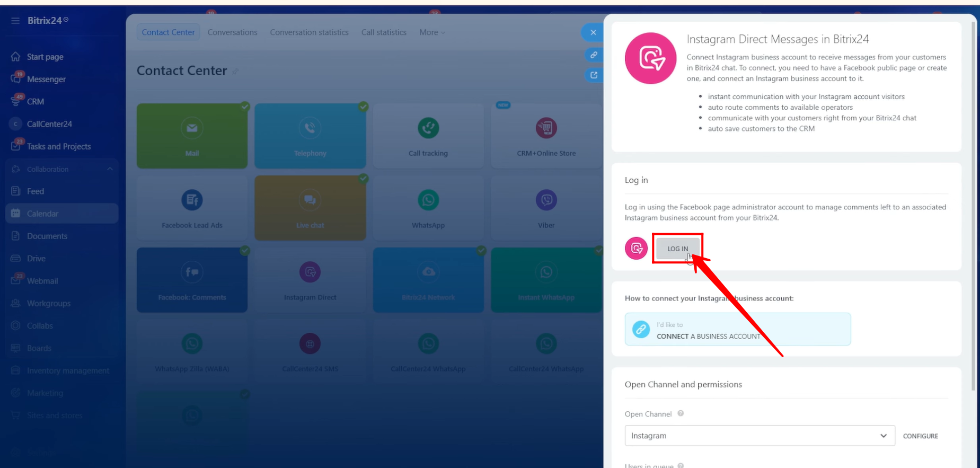Click the CRM+Online Store icon
980x468 pixels.
[x=546, y=128]
